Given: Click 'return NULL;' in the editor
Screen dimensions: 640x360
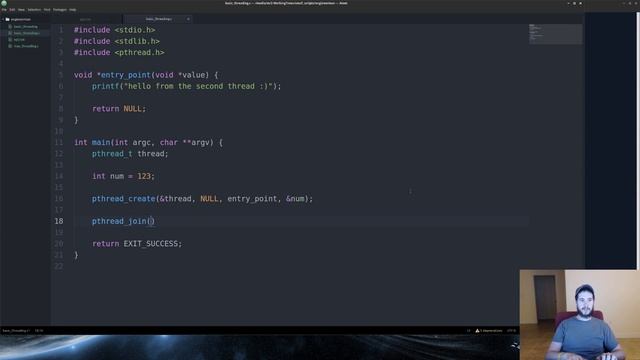Looking at the screenshot, I should click(119, 109).
